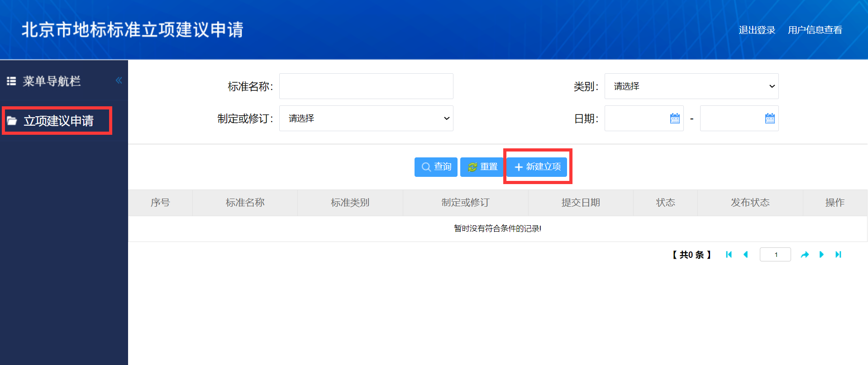Open 用户信息查看 in the header
This screenshot has height=365, width=868.
815,30
